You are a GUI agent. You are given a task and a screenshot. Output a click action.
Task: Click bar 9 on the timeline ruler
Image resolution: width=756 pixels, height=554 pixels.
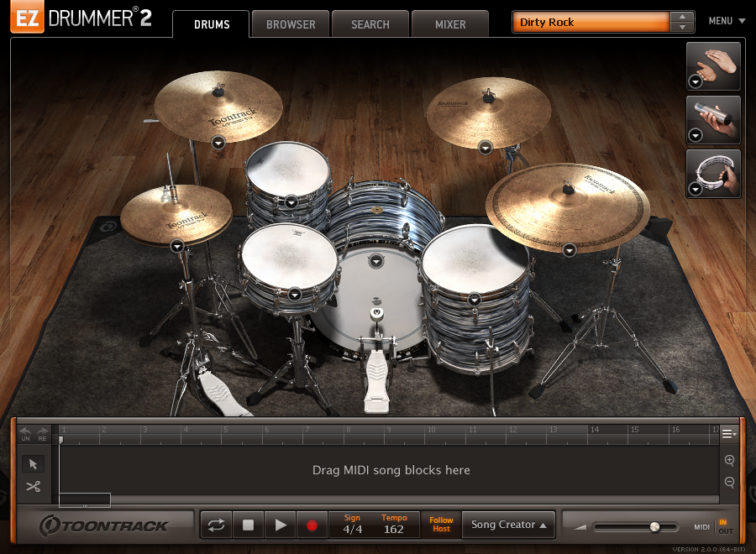click(389, 430)
